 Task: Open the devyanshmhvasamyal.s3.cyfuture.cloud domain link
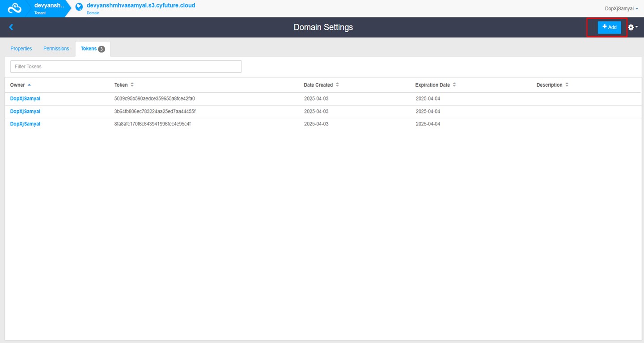click(141, 5)
